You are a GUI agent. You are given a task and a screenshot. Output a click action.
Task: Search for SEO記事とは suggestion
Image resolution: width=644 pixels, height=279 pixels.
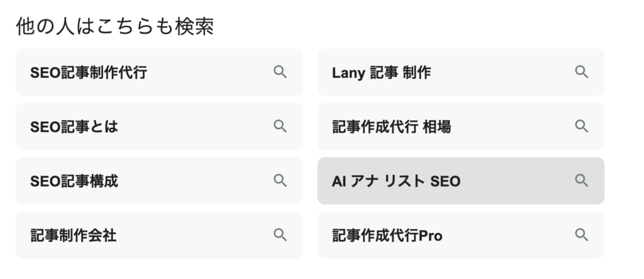tap(74, 127)
